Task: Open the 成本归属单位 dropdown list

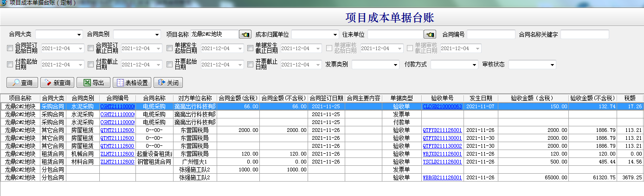Action: coord(335,35)
